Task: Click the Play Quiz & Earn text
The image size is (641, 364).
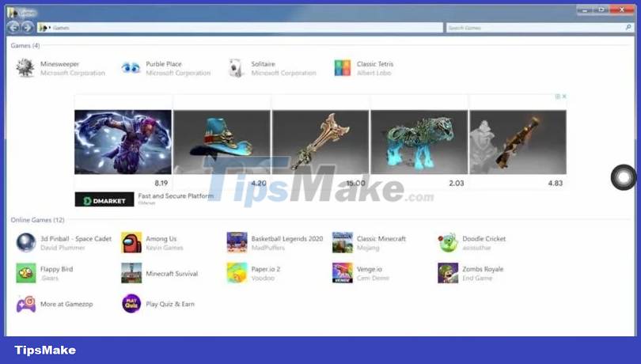Action: (170, 304)
